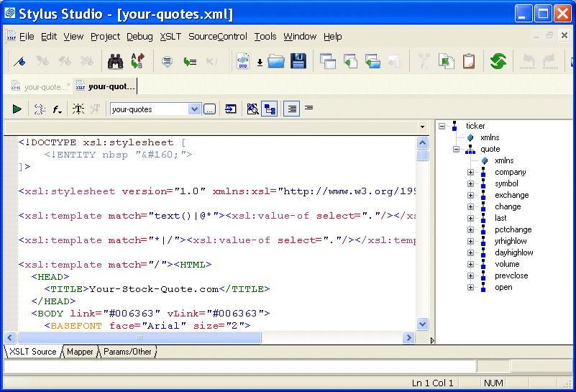Switch to the Mapper tab
The width and height of the screenshot is (576, 392).
click(x=81, y=352)
